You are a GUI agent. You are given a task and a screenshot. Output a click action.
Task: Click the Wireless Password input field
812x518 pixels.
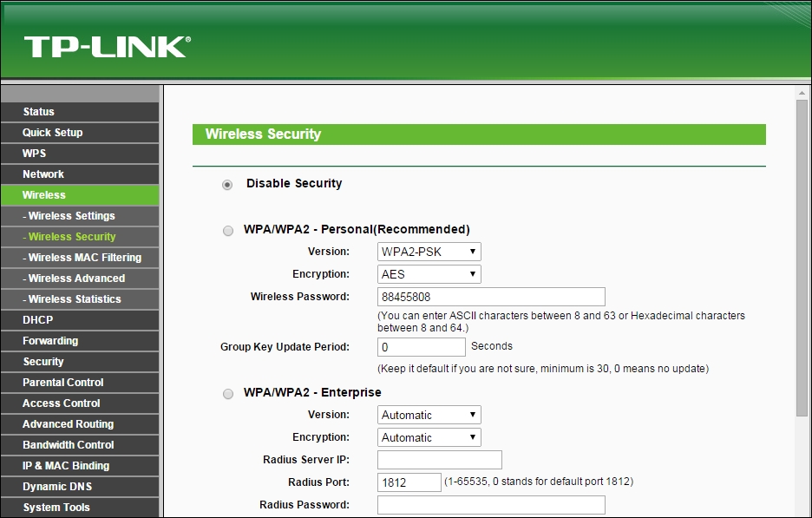point(490,296)
